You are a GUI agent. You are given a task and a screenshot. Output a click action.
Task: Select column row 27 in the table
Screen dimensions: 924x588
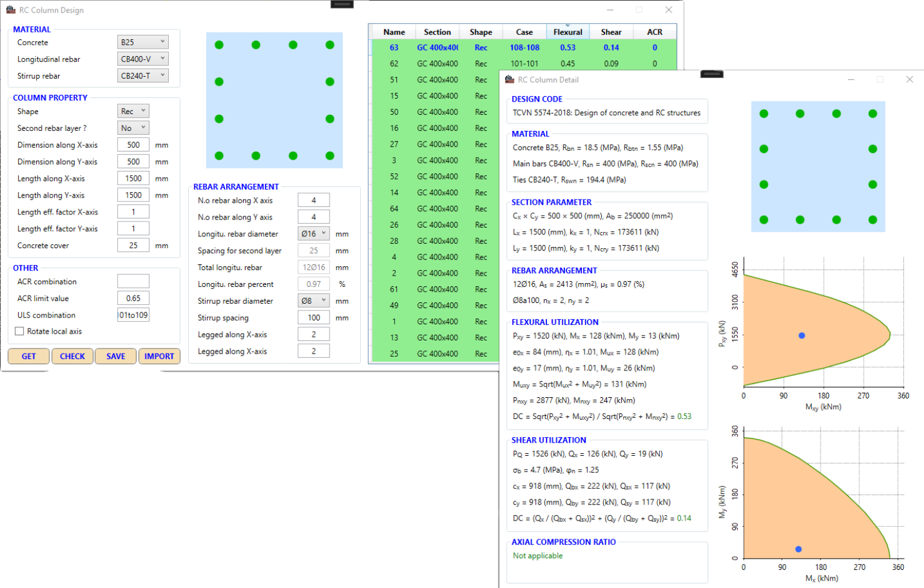click(435, 144)
